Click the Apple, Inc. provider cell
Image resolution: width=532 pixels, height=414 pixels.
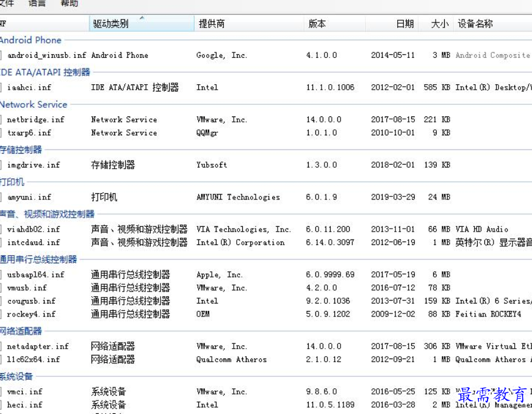pyautogui.click(x=220, y=274)
